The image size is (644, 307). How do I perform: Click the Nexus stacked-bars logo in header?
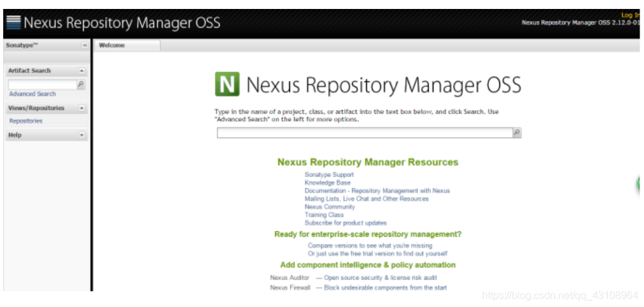tap(13, 22)
